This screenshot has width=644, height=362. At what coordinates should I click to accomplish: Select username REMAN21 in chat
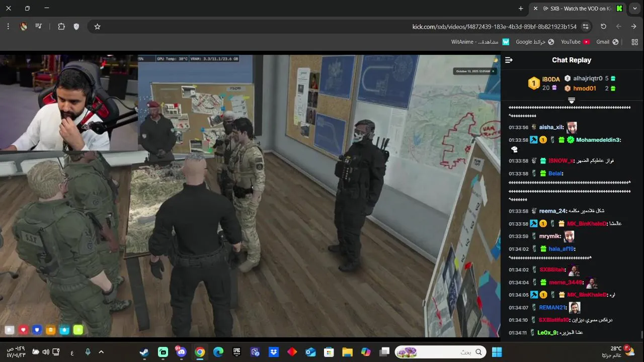(x=552, y=308)
